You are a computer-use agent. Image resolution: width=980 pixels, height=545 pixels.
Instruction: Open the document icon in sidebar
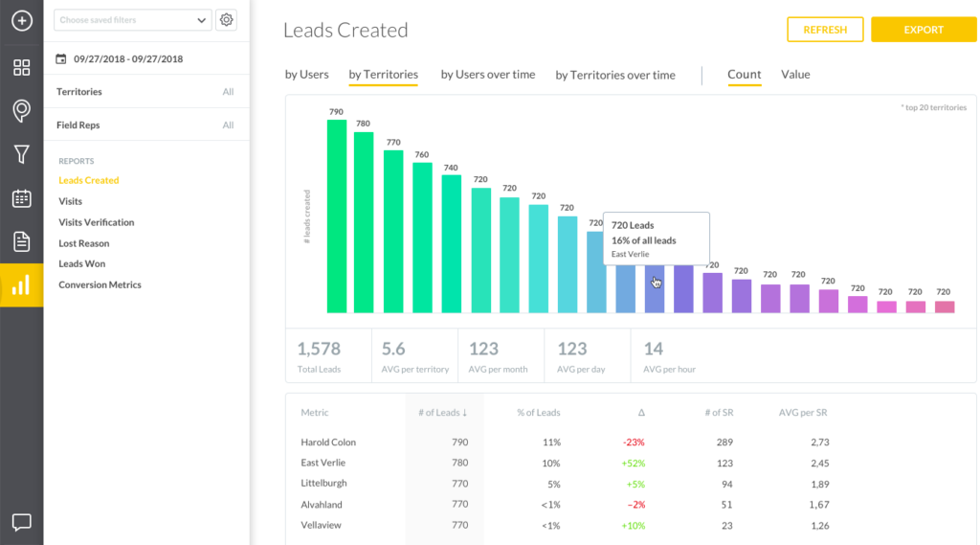(22, 241)
